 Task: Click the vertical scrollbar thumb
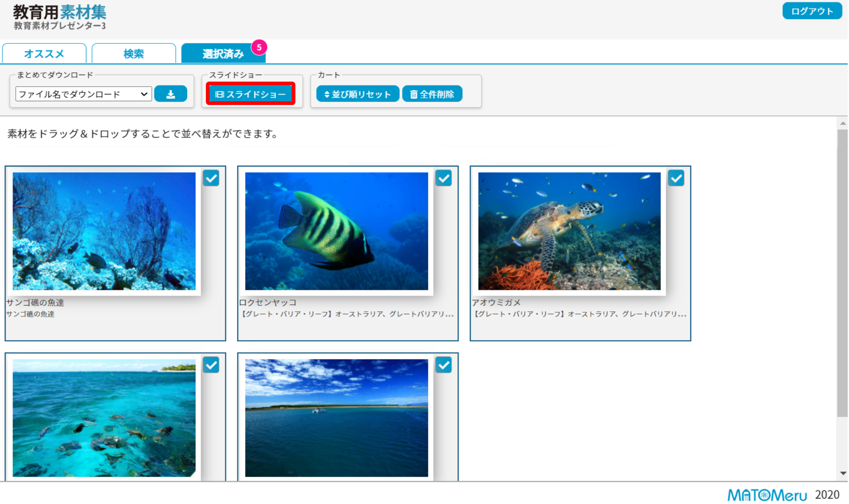click(x=842, y=273)
